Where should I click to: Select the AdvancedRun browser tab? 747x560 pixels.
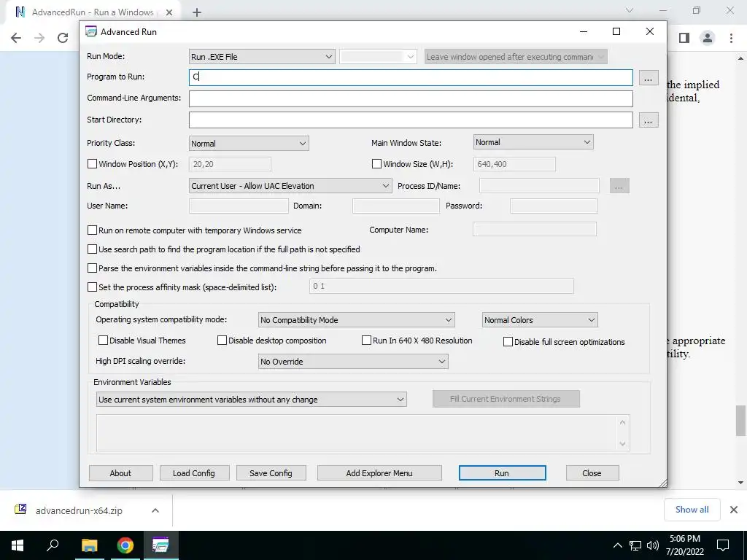coord(93,12)
